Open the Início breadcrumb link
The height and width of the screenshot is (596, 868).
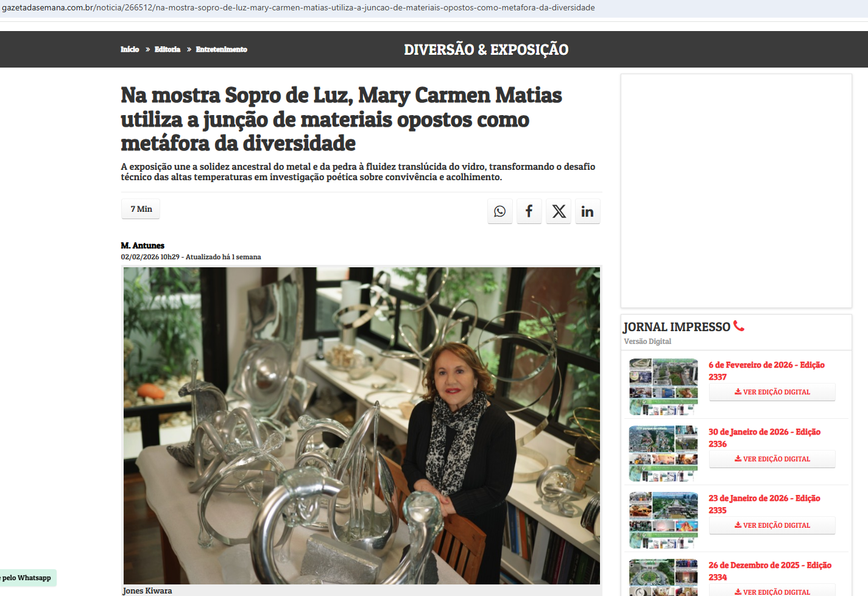[130, 49]
